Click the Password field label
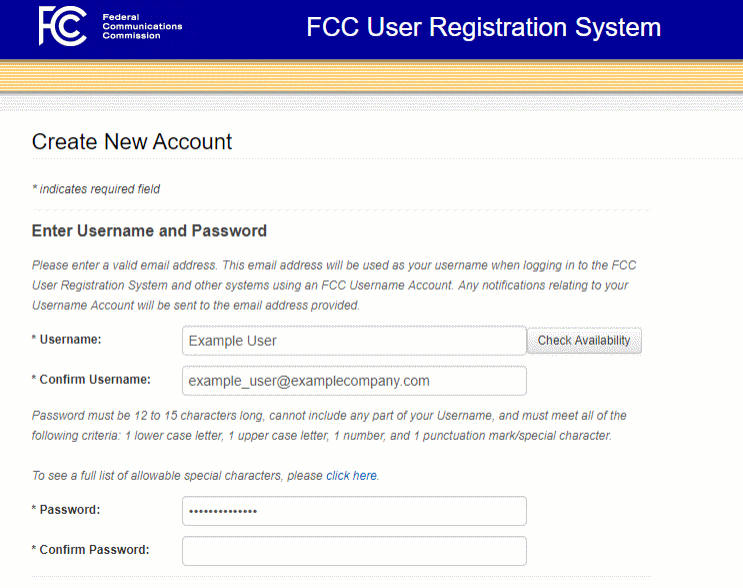743x588 pixels. (x=70, y=510)
